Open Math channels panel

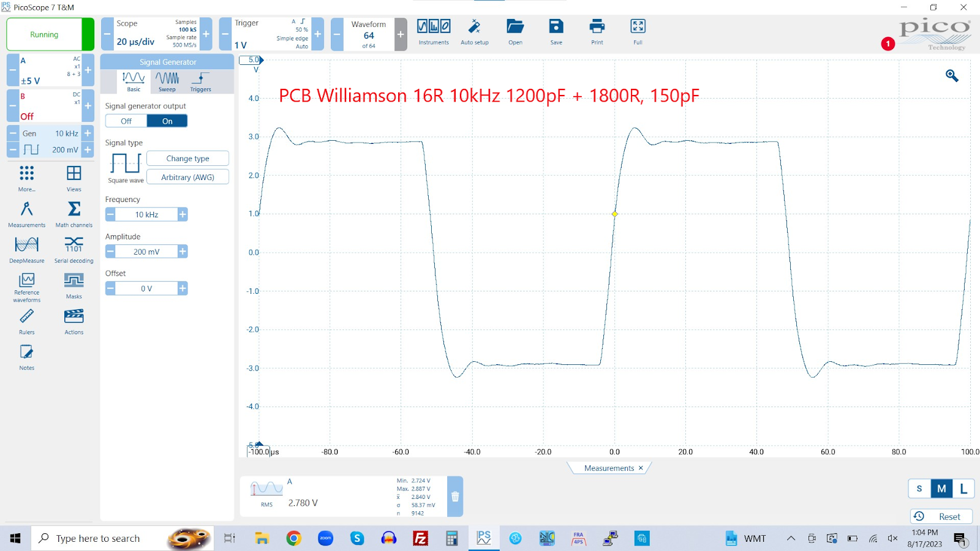(x=73, y=214)
